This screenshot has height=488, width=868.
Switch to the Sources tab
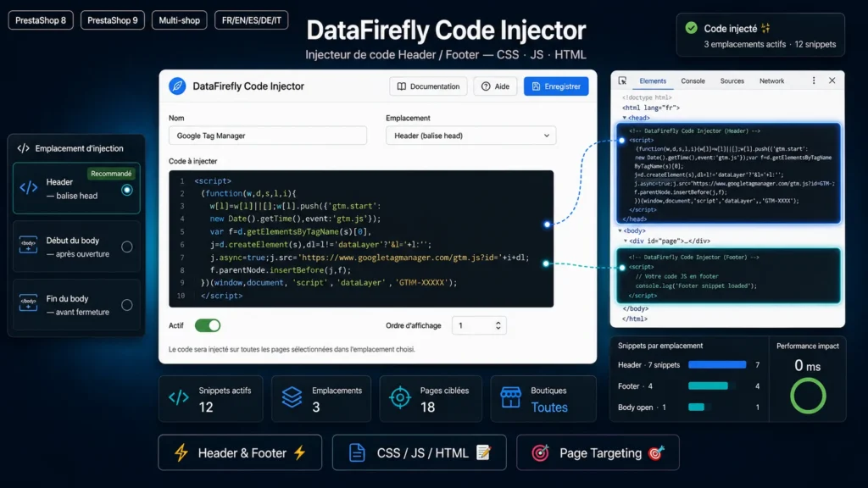732,80
